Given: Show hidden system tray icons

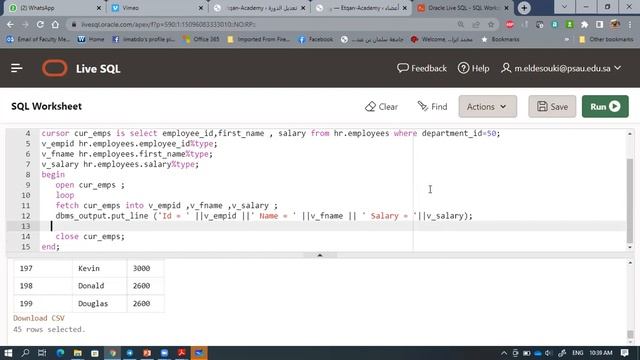Looking at the screenshot, I should pyautogui.click(x=504, y=353).
